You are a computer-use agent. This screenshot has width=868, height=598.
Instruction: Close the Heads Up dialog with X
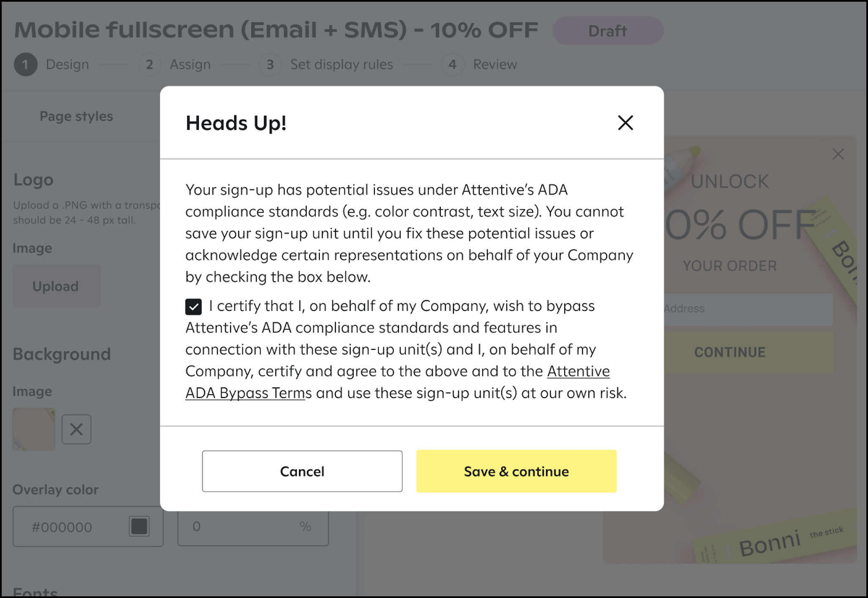click(625, 123)
